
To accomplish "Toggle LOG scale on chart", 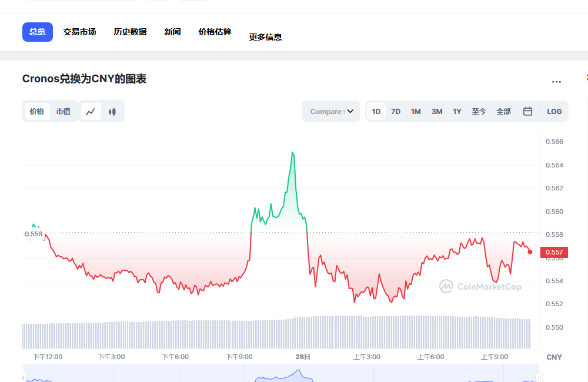I will [554, 111].
